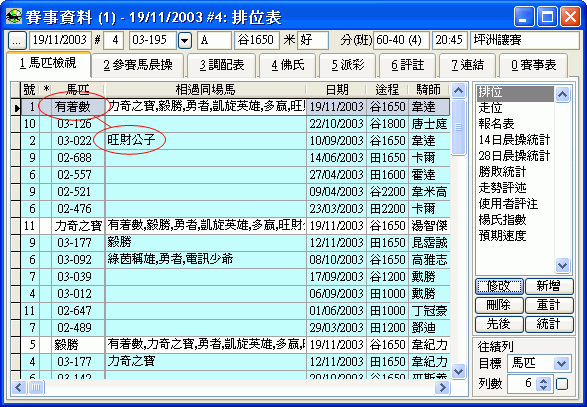The height and width of the screenshot is (407, 587).
Task: Click the 谷1650 distance field
Action: click(256, 40)
